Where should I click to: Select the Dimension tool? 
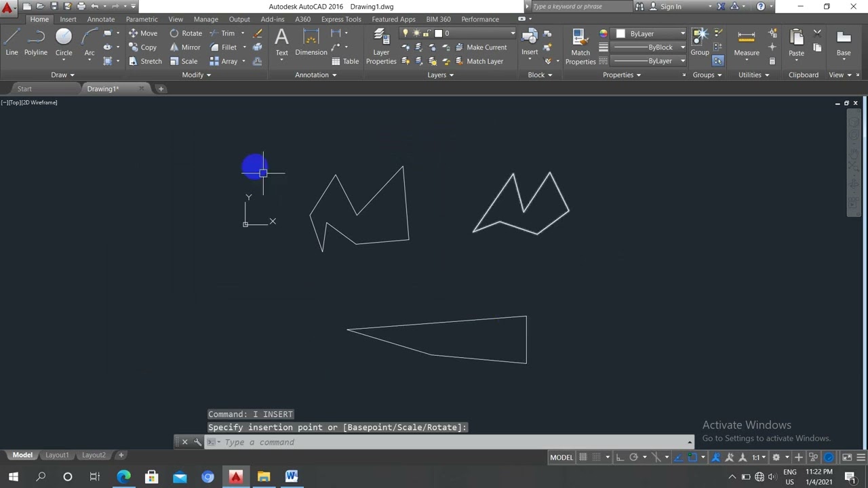[x=311, y=42]
